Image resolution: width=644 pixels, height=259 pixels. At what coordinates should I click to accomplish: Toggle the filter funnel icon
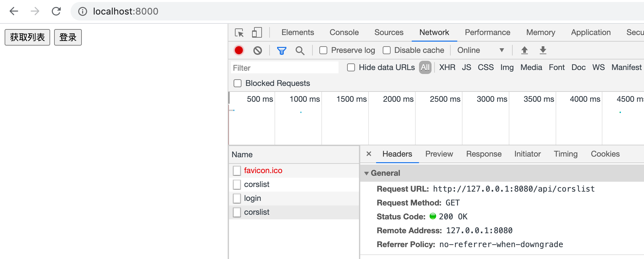pyautogui.click(x=281, y=51)
